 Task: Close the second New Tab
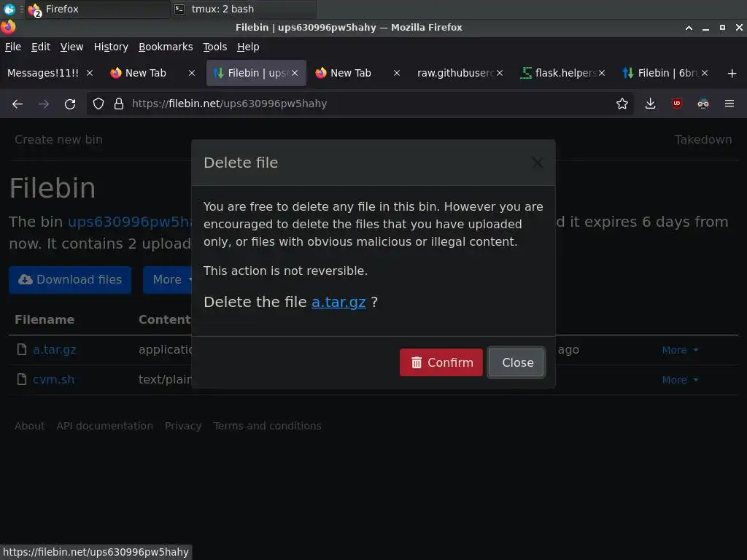coord(396,73)
